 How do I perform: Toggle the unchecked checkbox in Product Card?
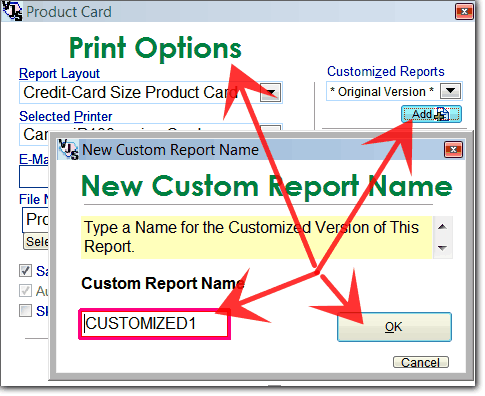pos(25,311)
